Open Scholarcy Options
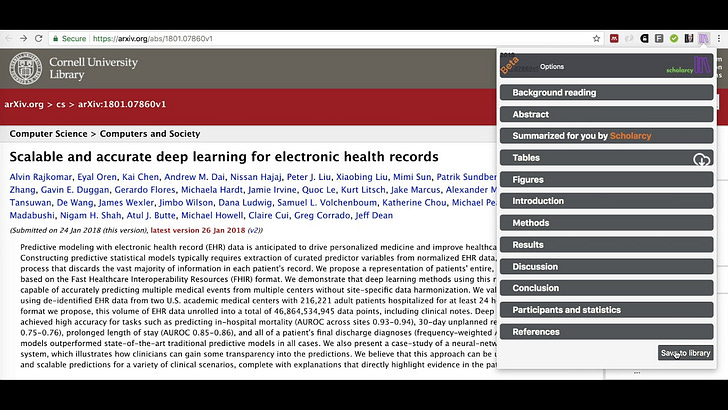Viewport: 728px width, 410px height. [x=552, y=66]
